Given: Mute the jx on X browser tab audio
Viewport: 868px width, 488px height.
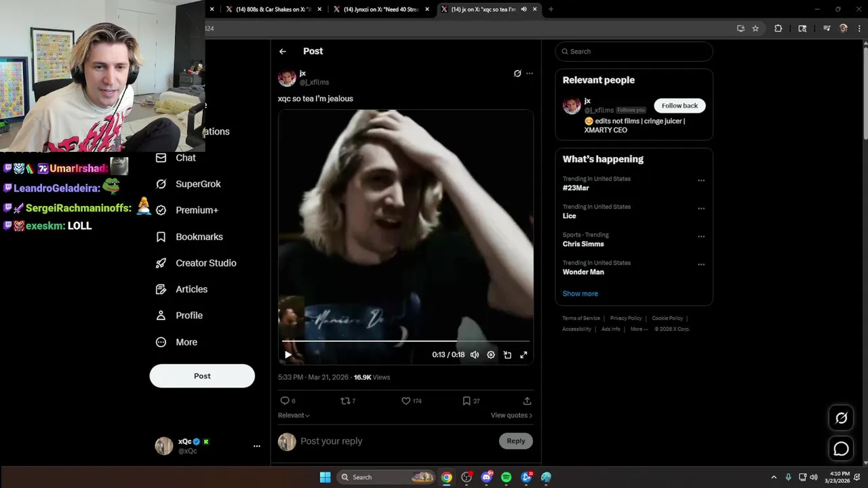Looking at the screenshot, I should pos(524,9).
